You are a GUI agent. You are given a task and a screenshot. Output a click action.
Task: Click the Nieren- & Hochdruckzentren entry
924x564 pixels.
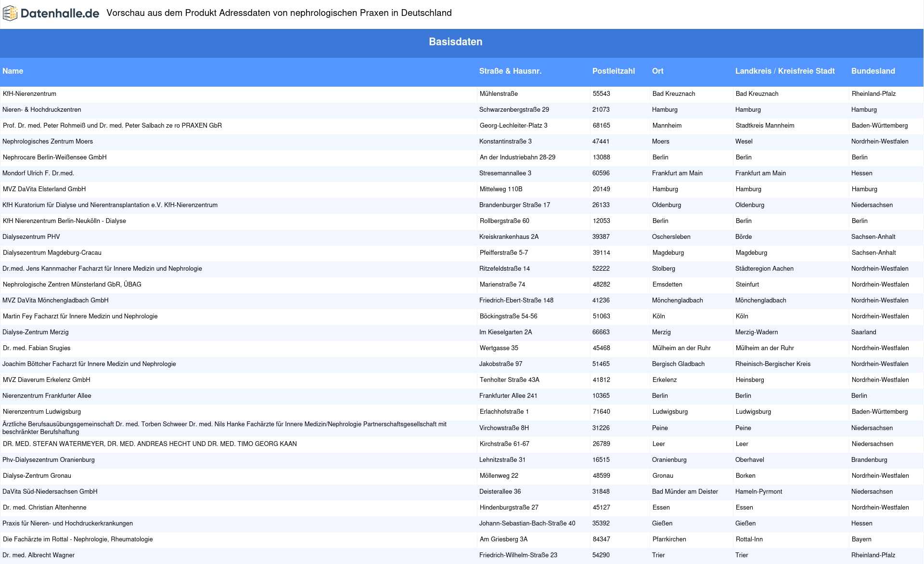click(42, 110)
